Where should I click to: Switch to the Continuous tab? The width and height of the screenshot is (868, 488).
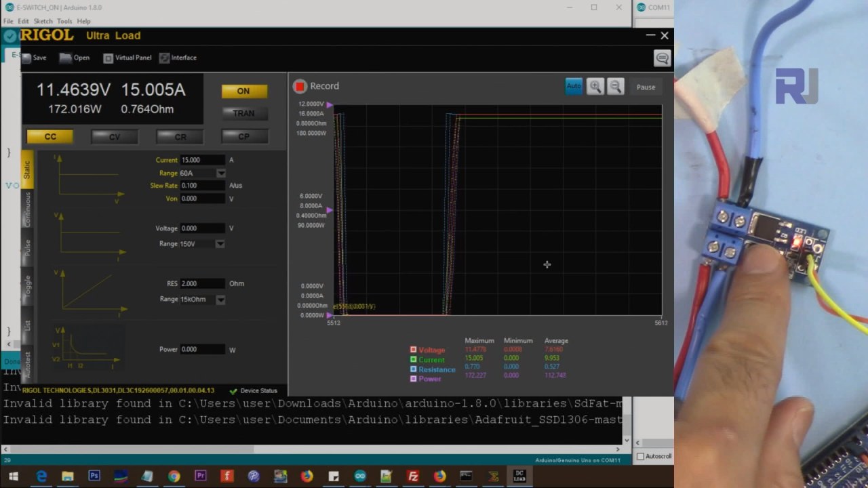click(28, 208)
